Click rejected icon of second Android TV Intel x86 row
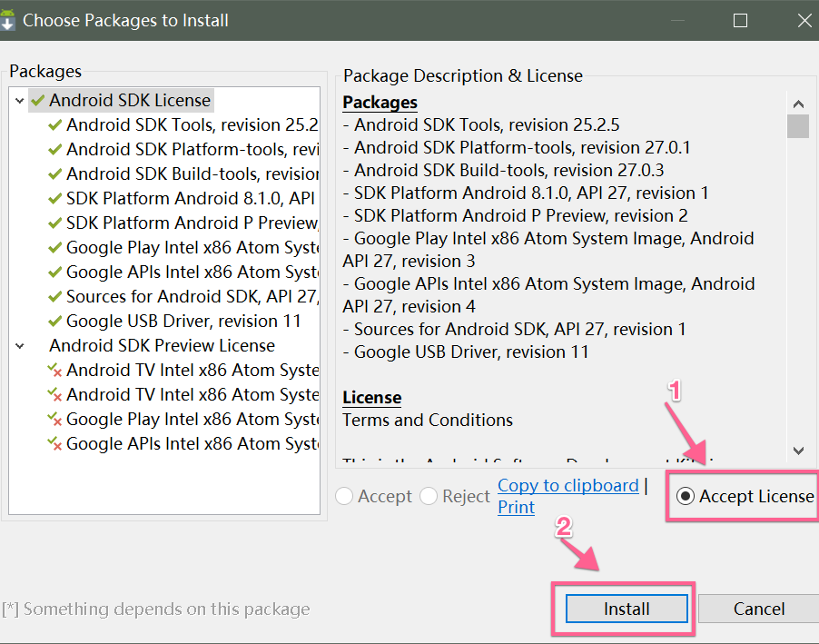The height and width of the screenshot is (644, 819). click(x=54, y=394)
